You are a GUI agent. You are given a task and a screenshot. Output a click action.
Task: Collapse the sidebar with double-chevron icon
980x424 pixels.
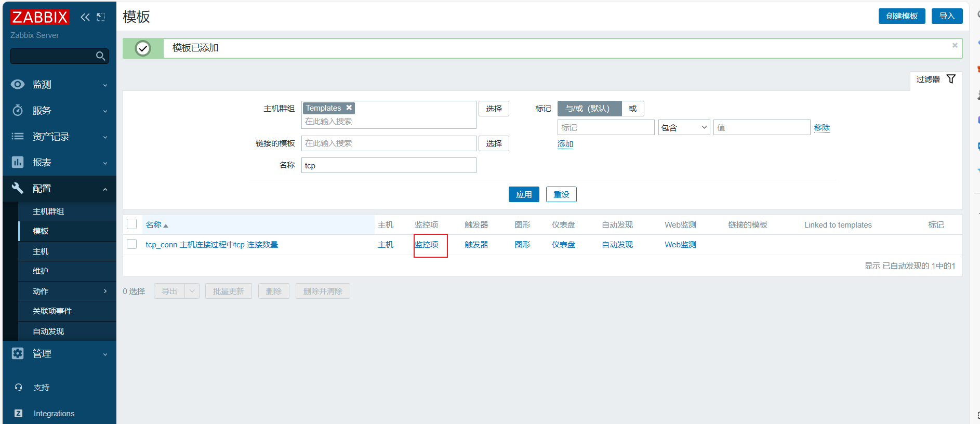[x=85, y=17]
